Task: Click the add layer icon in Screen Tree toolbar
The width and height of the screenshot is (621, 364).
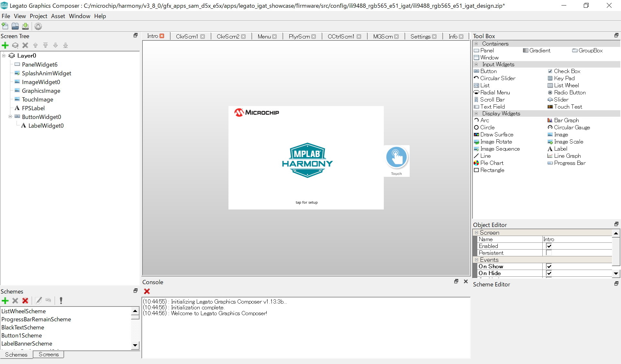Action: click(x=15, y=45)
